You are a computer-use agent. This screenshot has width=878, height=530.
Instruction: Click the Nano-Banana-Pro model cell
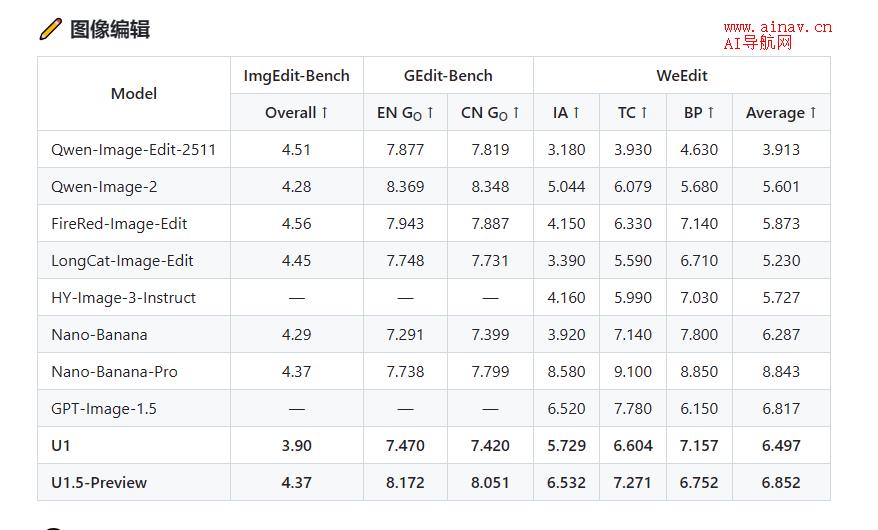click(x=134, y=371)
